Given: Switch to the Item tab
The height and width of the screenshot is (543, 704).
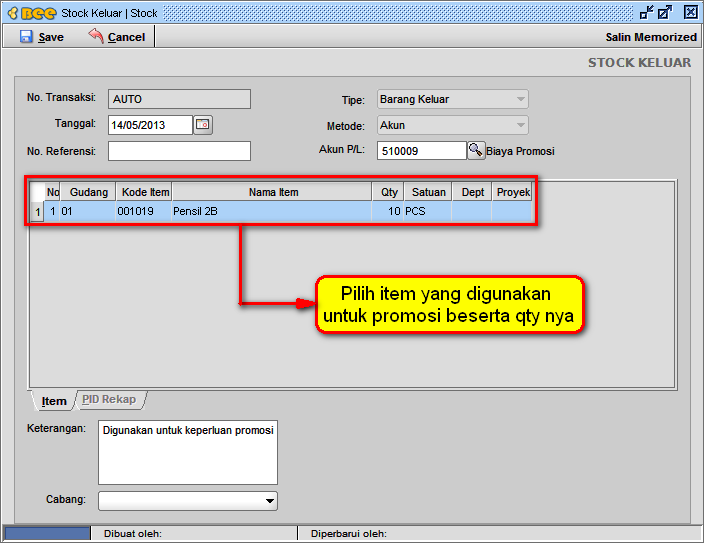Looking at the screenshot, I should tap(54, 401).
